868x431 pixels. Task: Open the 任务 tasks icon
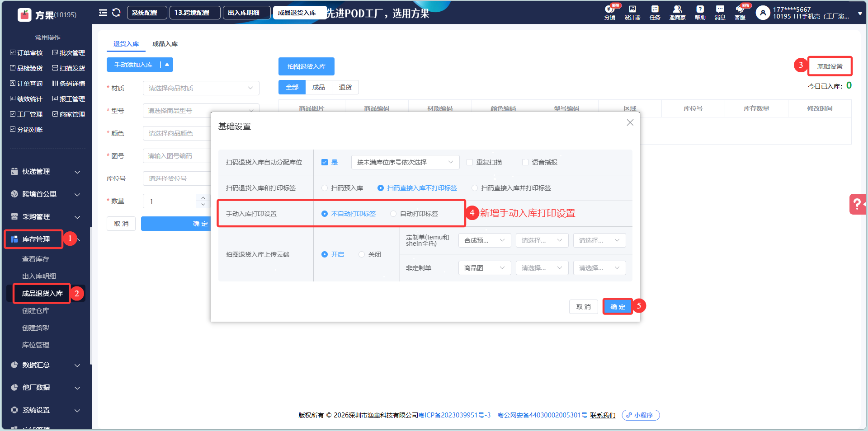coord(655,12)
